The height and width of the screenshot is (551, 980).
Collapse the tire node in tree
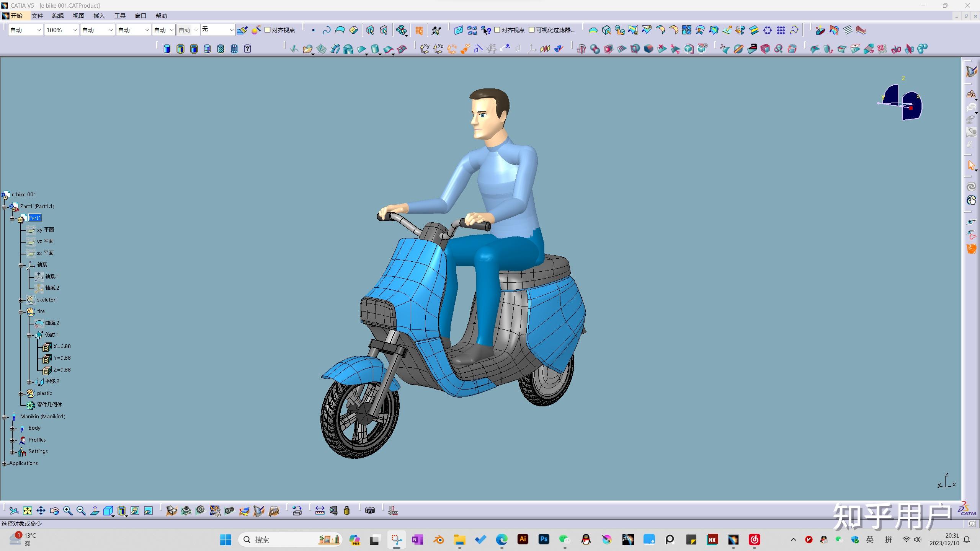click(x=21, y=312)
